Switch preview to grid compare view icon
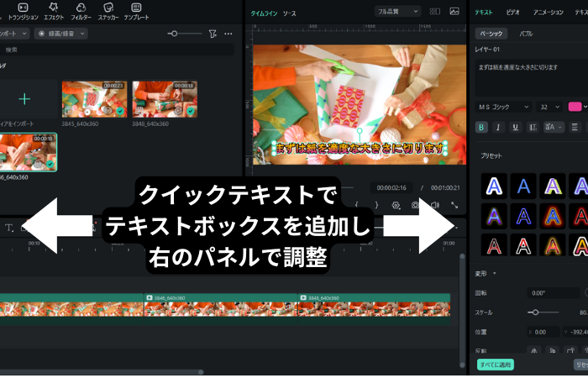This screenshot has width=588, height=378. coord(434,12)
